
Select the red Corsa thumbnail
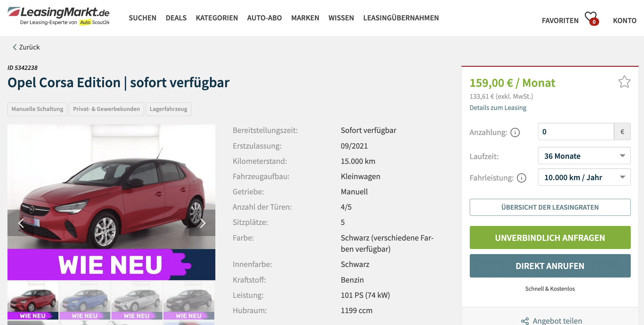pos(33,301)
